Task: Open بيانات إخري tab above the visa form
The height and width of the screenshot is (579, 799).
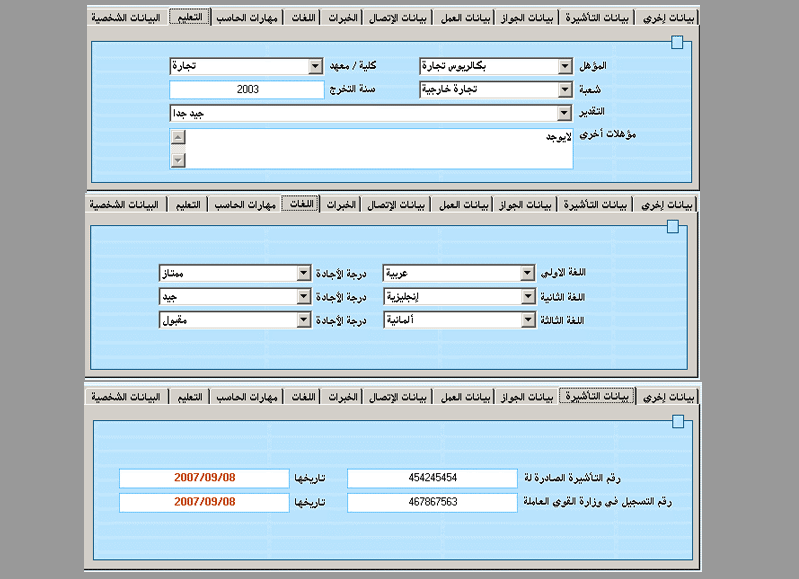Action: [x=668, y=397]
